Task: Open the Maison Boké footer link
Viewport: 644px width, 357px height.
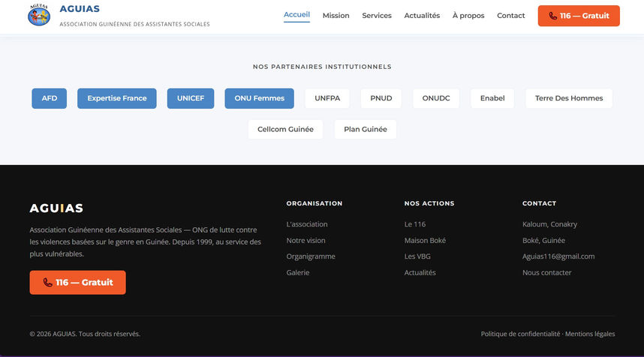Action: pos(425,241)
